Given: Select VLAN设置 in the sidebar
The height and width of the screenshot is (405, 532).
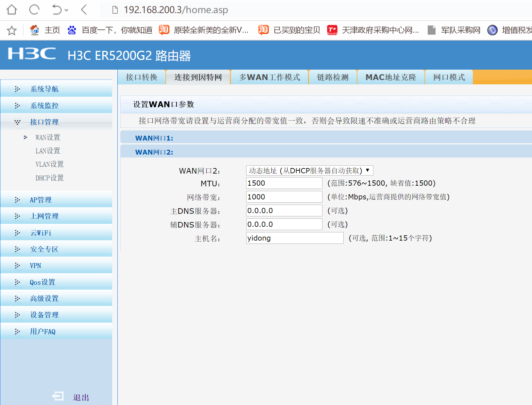Looking at the screenshot, I should coord(50,164).
